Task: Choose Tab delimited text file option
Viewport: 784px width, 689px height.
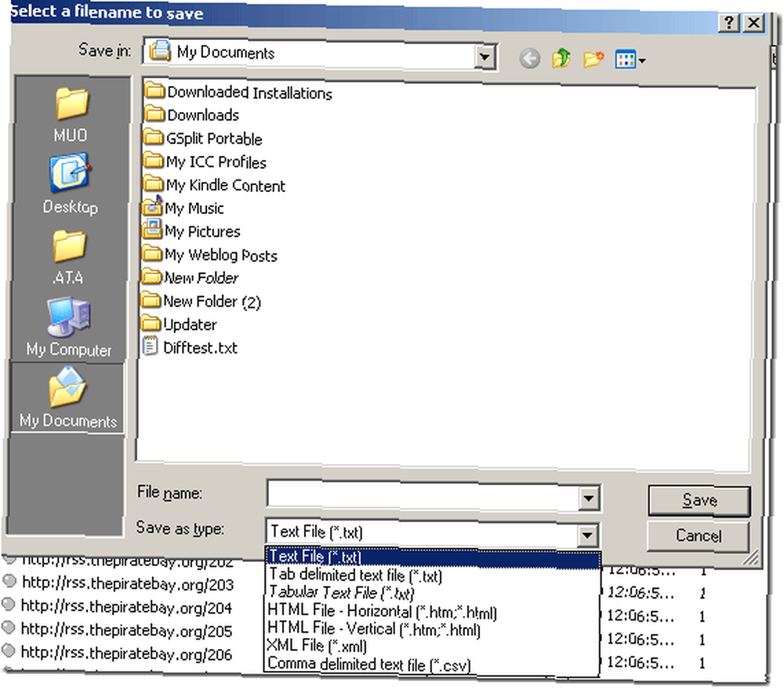Action: pyautogui.click(x=433, y=575)
